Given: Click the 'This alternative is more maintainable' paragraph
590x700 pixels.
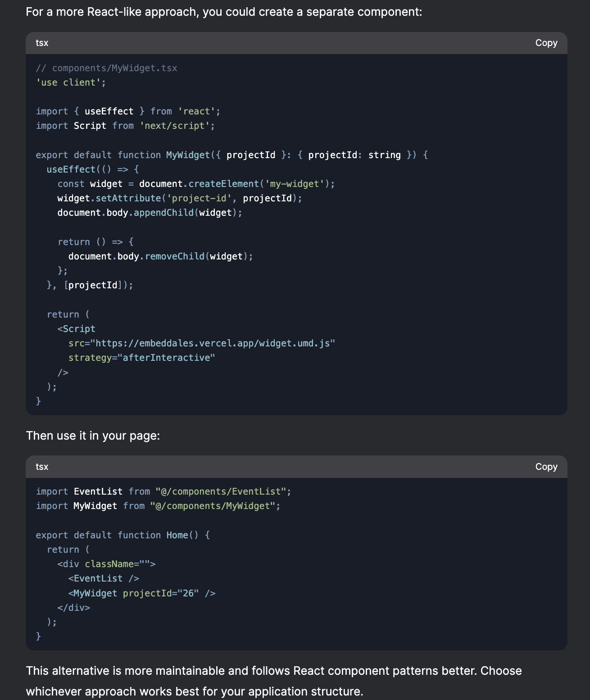Looking at the screenshot, I should click(x=274, y=681).
